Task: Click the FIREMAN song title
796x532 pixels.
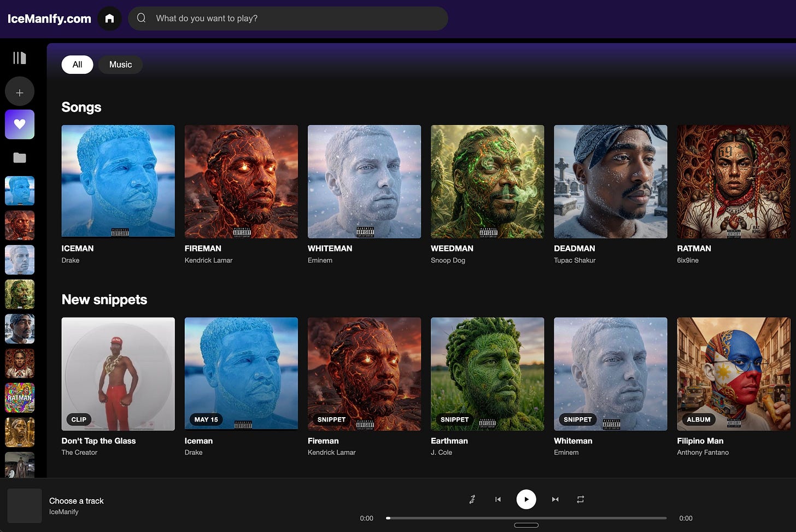Action: pos(203,248)
